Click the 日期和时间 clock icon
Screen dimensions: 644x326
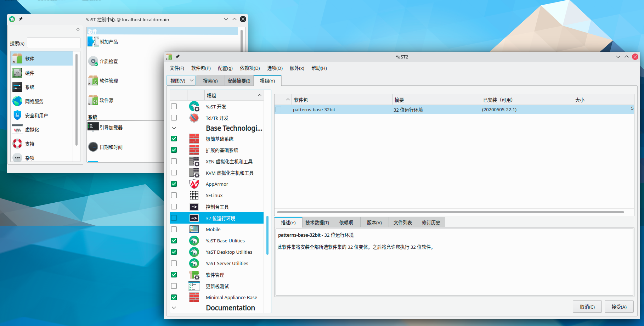(93, 147)
